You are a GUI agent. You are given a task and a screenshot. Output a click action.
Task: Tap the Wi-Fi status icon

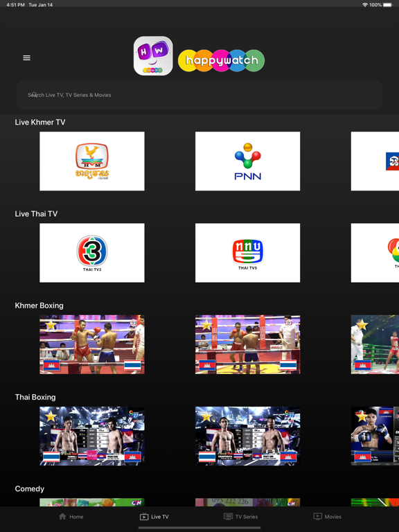365,5
